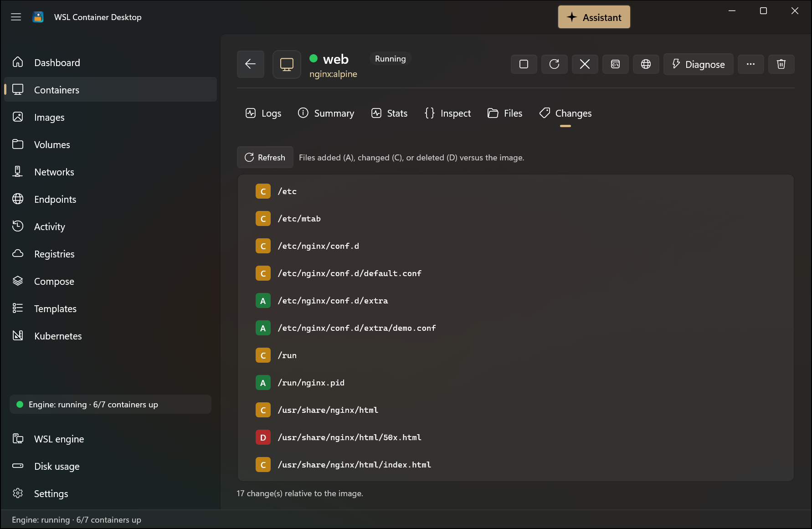This screenshot has width=812, height=529.
Task: Open the Stats tab
Action: 390,113
